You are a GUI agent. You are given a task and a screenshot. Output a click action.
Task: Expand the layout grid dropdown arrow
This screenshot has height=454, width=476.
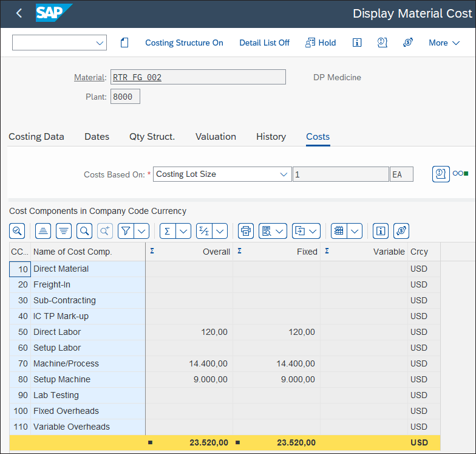pos(355,231)
